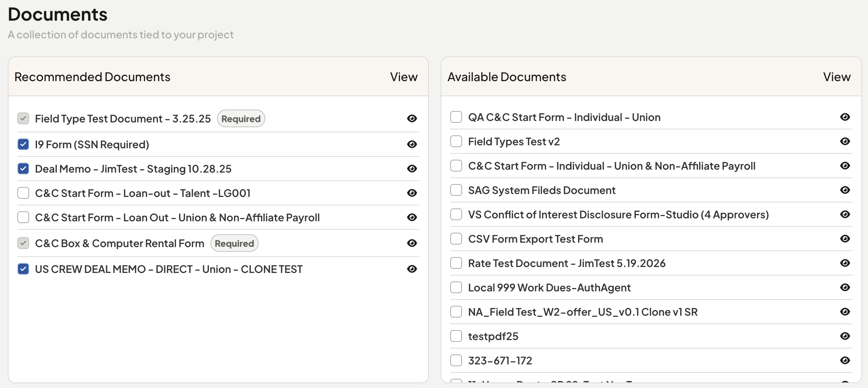Preview NA_Field Test_W2-offer_US_v0.1 Clone v1 SR via its eye icon

[x=845, y=312]
